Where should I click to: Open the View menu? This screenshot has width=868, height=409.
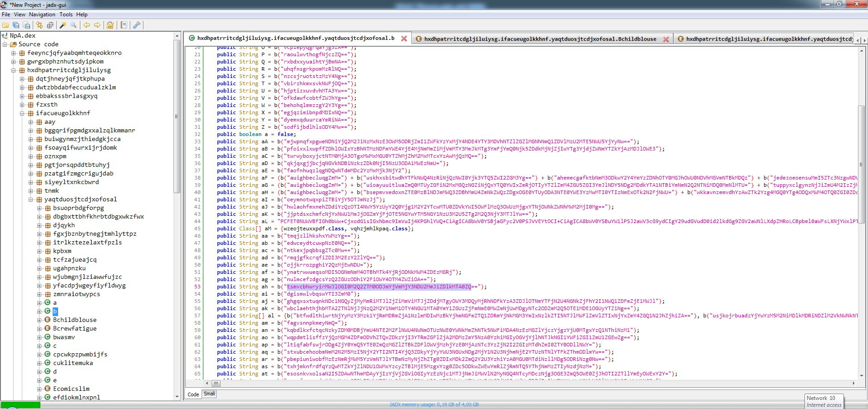(x=20, y=15)
